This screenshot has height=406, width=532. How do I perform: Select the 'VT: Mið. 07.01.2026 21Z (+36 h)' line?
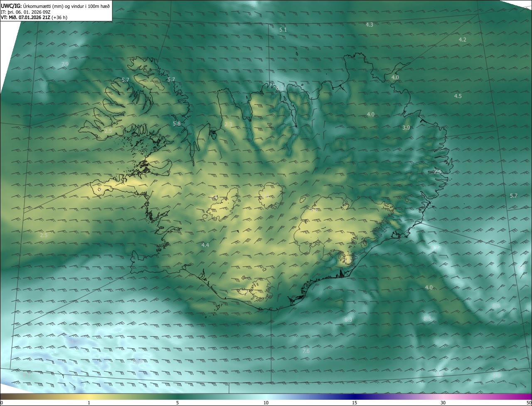(x=34, y=17)
